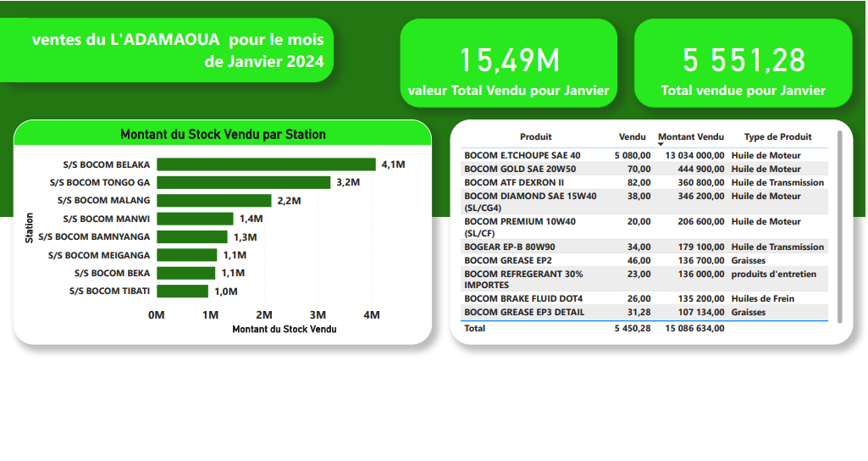Click the 5 551,28 Total vendue card
Screen dimensions: 868x461
pyautogui.click(x=744, y=64)
